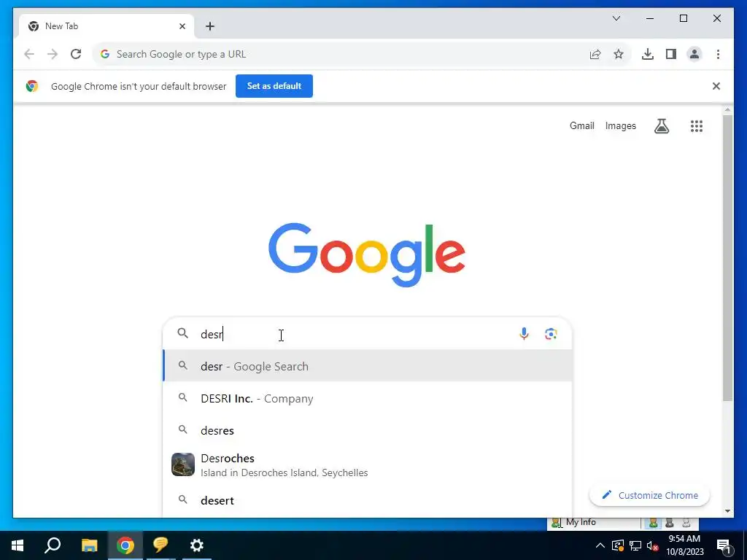Image resolution: width=747 pixels, height=560 pixels.
Task: Click the muted volume tray icon
Action: (x=653, y=545)
